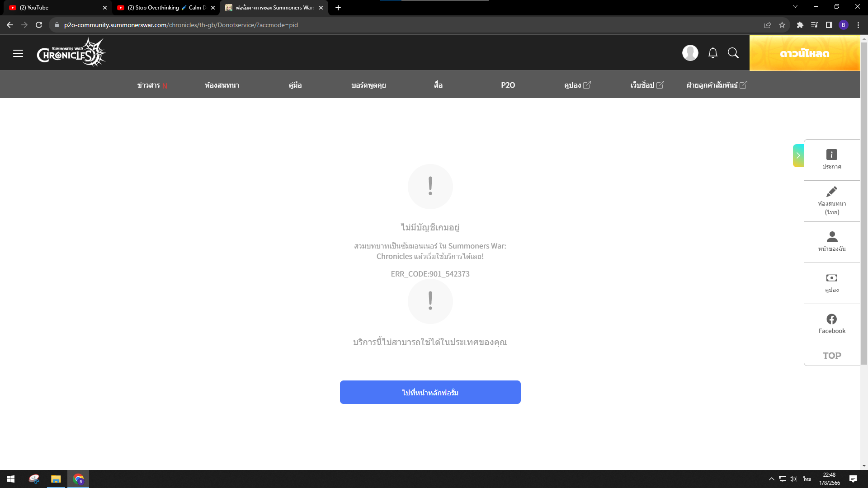This screenshot has width=868, height=488.
Task: Bookmark this page with star
Action: click(782, 25)
